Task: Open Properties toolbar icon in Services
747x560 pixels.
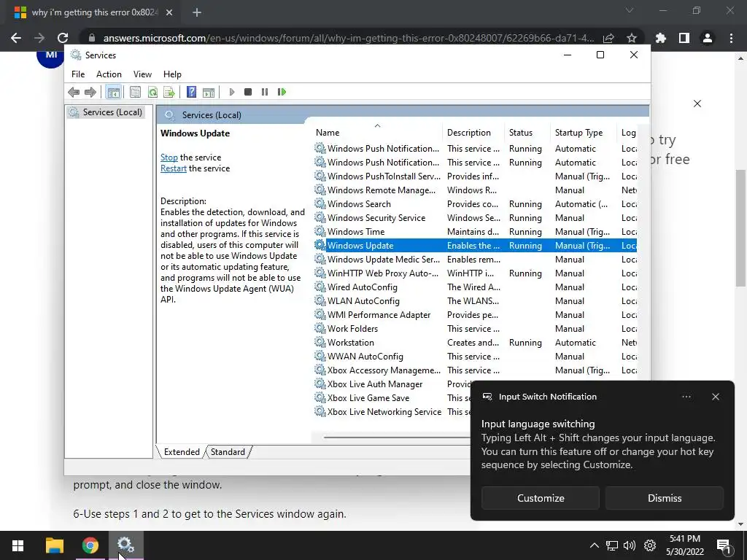Action: (135, 92)
